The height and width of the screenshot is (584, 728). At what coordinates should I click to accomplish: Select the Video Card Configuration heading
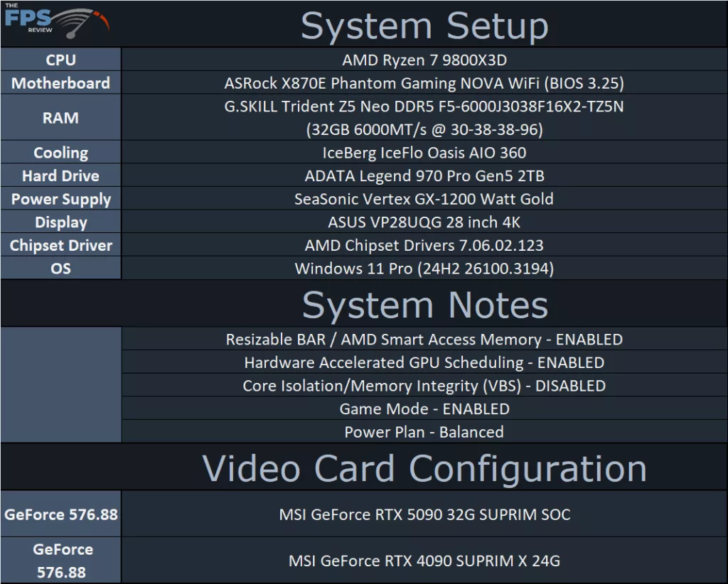[424, 468]
